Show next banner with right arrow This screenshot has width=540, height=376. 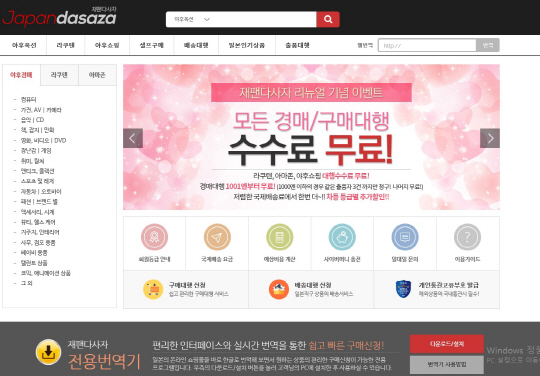490,138
